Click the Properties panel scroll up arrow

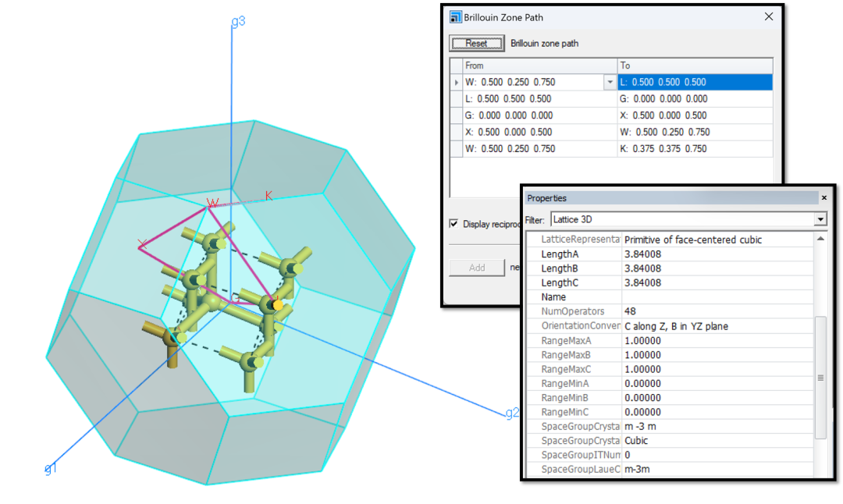820,239
